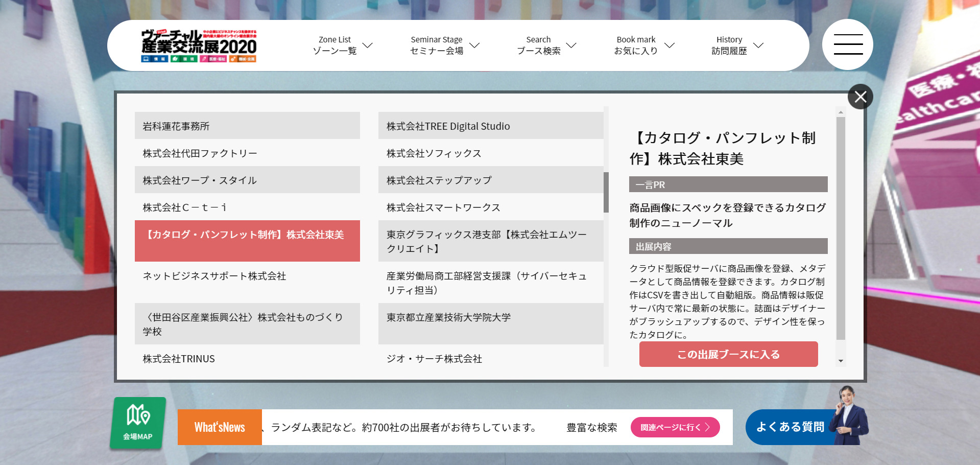Screen dimensions: 980x465
Task: Click the 出展内容 section header
Action: [728, 246]
